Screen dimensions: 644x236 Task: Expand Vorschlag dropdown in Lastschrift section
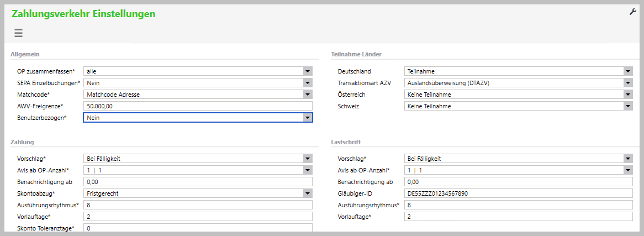(x=628, y=159)
